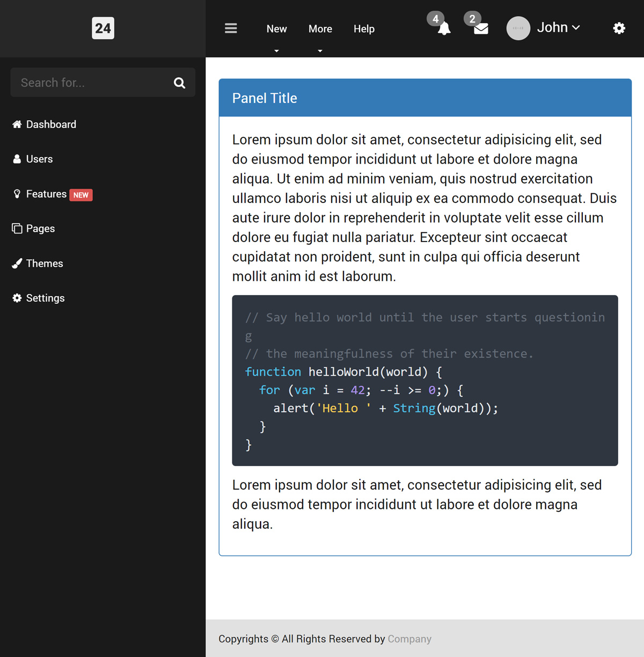Expand the New dropdown menu
The width and height of the screenshot is (644, 657).
click(276, 29)
